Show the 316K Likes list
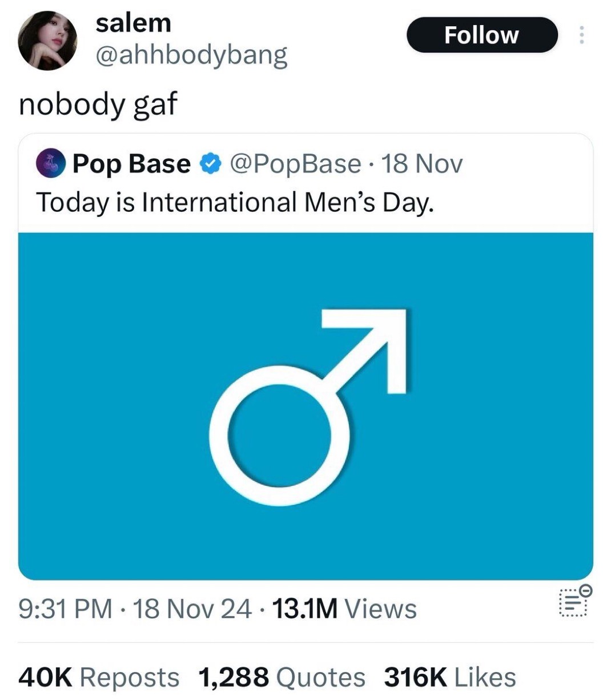Screen dimensions: 611x700 tap(450, 677)
